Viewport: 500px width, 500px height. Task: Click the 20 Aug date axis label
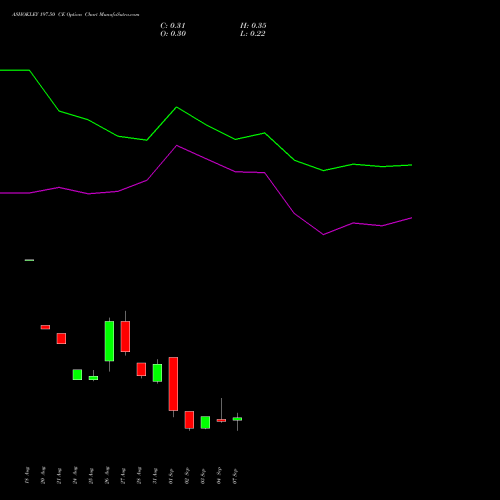pos(43,475)
